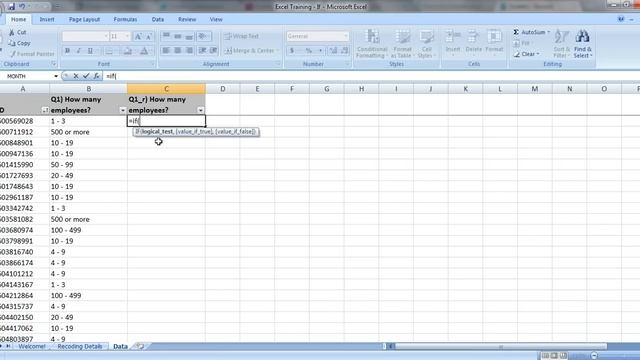Toggle Bold formatting in Font group
Screen dimensions: 640x360
pyautogui.click(x=67, y=51)
